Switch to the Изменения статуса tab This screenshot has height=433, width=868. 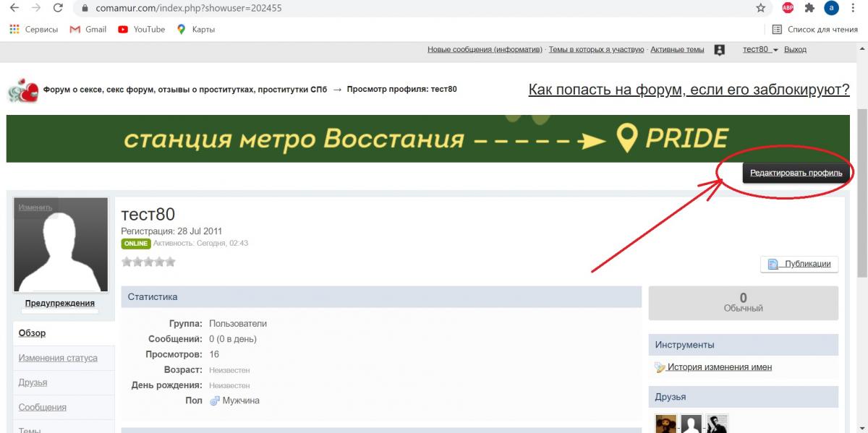(x=58, y=358)
